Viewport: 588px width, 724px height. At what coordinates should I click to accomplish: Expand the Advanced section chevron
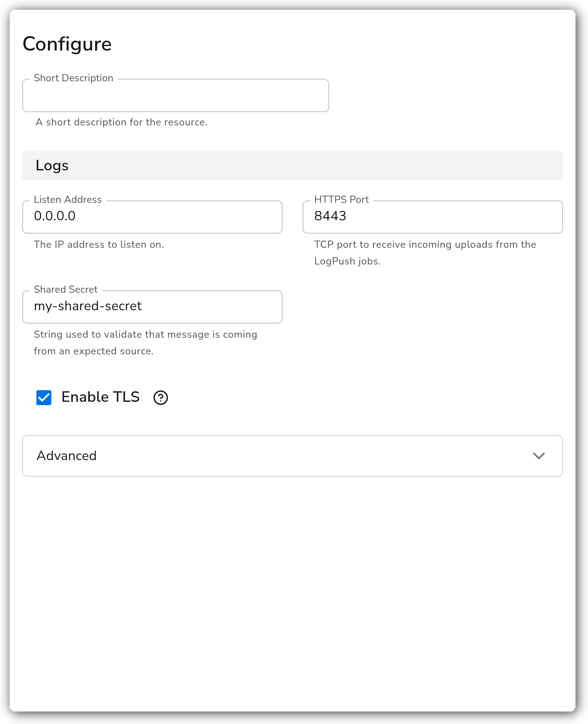(x=539, y=456)
